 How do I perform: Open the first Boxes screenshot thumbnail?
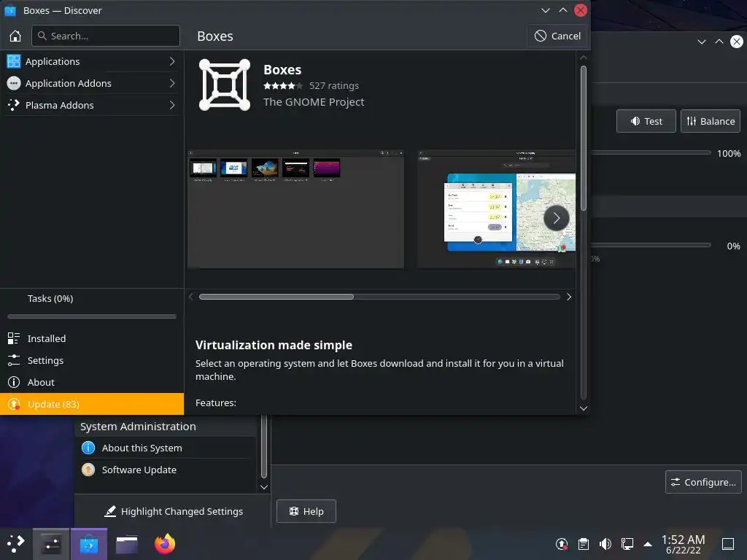click(x=296, y=209)
